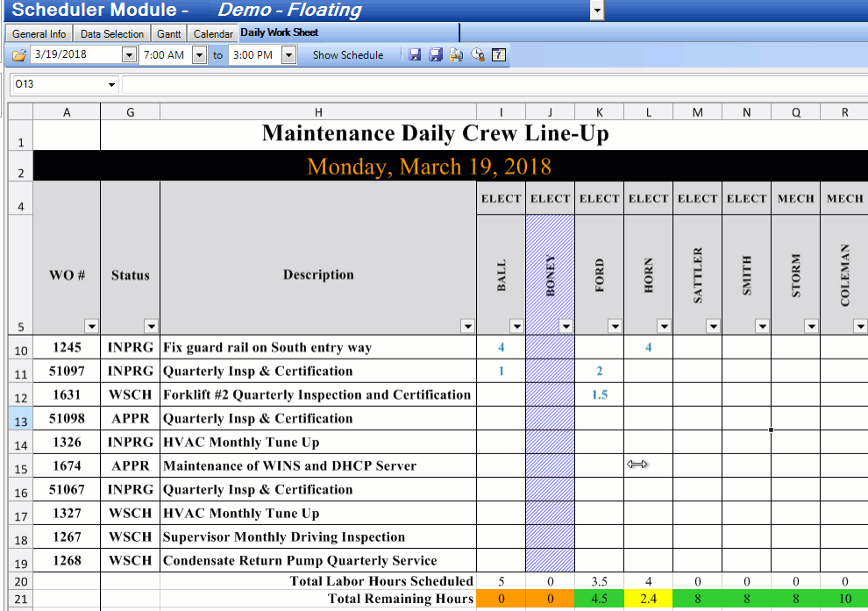Image resolution: width=868 pixels, height=611 pixels.
Task: Click the BONEY hatched column header
Action: pos(551,275)
